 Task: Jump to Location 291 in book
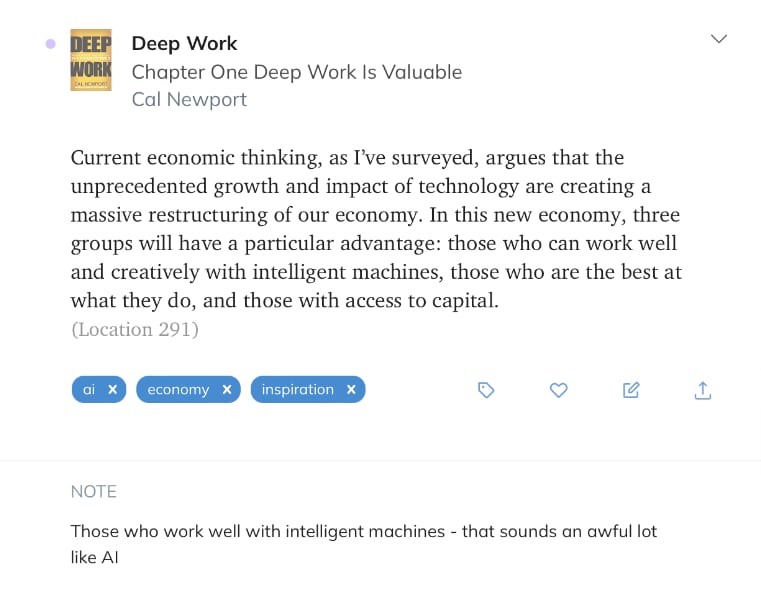tap(135, 329)
